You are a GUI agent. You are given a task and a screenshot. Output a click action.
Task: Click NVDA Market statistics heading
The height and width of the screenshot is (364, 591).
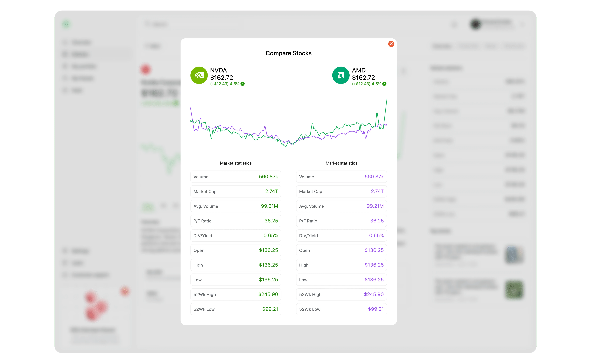tap(236, 163)
